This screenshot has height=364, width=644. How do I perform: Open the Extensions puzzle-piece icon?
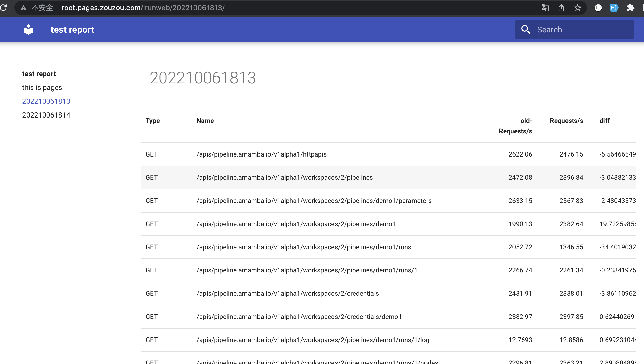coord(630,8)
